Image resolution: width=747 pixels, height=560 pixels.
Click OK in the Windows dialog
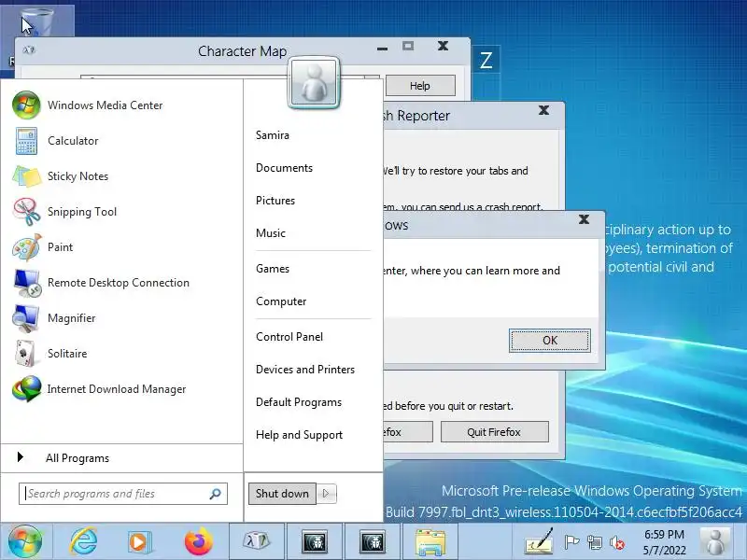pos(550,341)
